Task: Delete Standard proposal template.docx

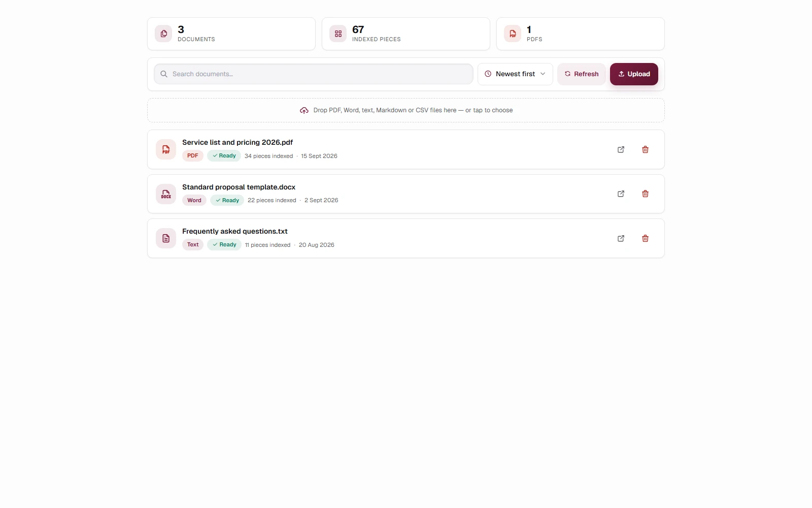Action: pos(645,194)
